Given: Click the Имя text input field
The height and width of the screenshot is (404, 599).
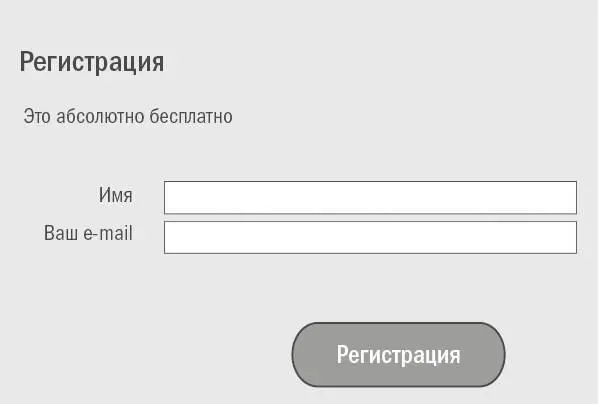Looking at the screenshot, I should point(370,197).
